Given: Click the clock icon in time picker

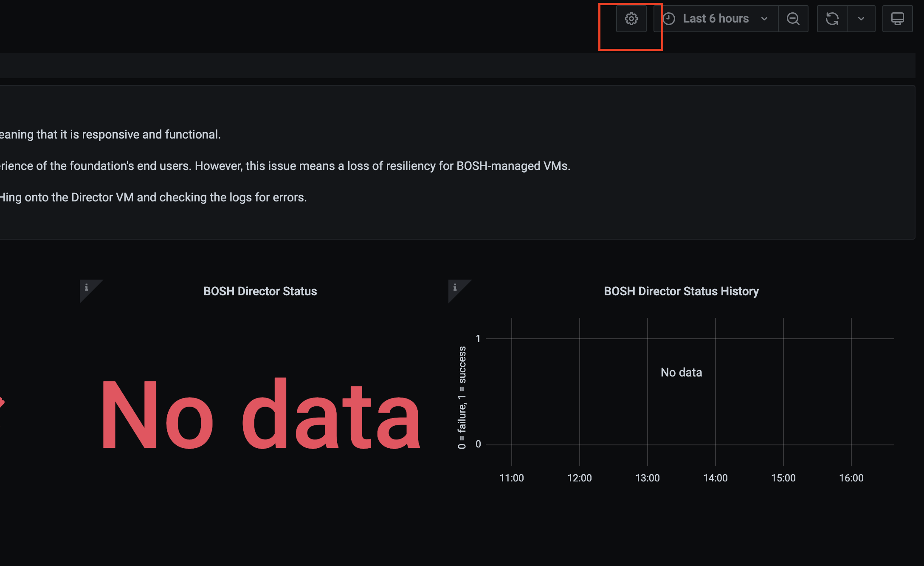Looking at the screenshot, I should pyautogui.click(x=669, y=19).
